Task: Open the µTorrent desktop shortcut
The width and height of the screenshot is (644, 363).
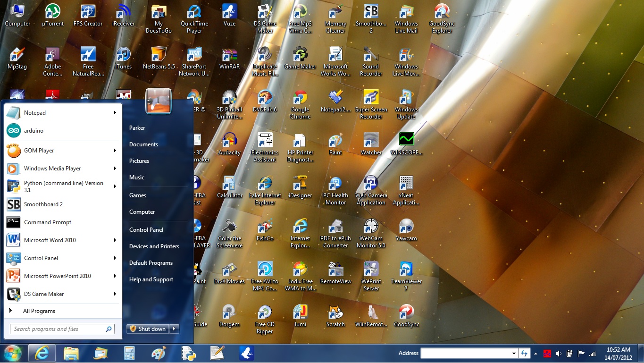Action: (53, 15)
